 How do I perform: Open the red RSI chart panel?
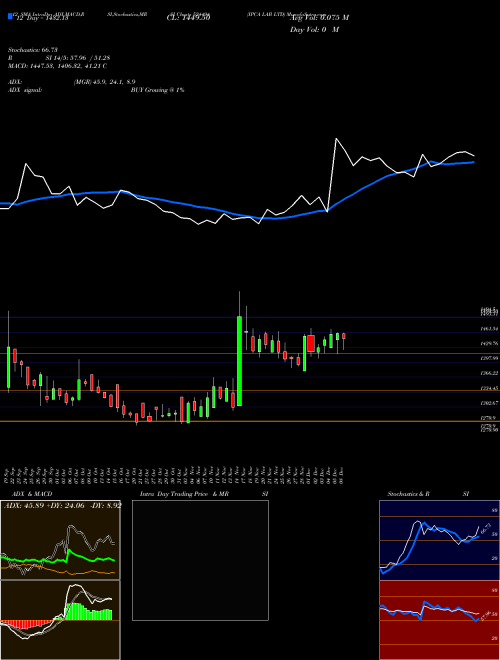439,620
